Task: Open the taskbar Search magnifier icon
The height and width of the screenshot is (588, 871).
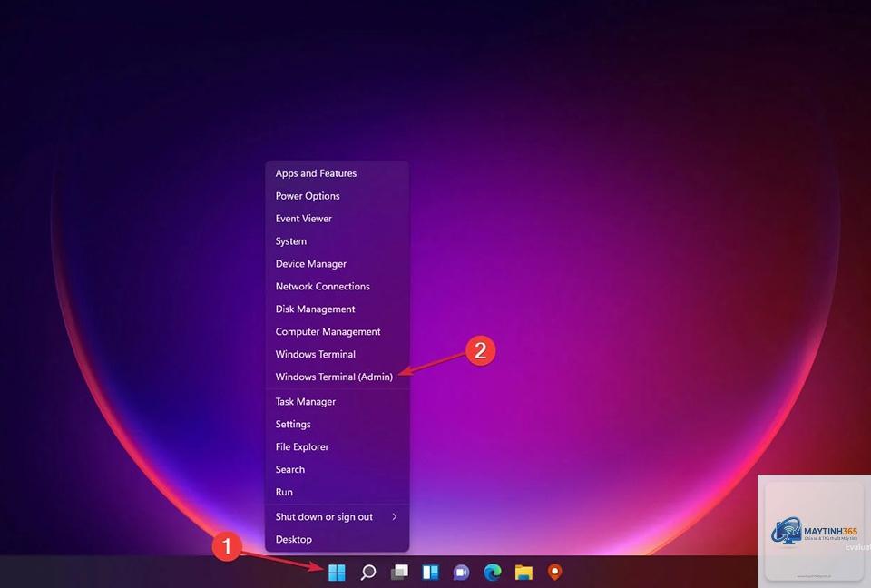Action: (367, 572)
